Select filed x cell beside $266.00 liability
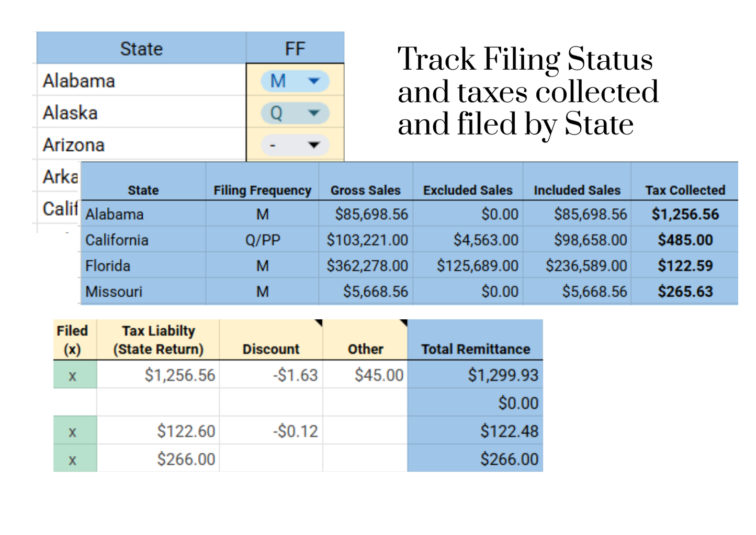 pyautogui.click(x=75, y=459)
